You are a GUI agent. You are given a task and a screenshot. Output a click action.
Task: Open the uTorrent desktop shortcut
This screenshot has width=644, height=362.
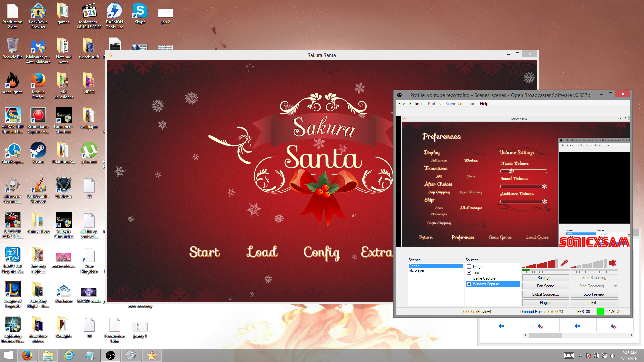coord(89,153)
